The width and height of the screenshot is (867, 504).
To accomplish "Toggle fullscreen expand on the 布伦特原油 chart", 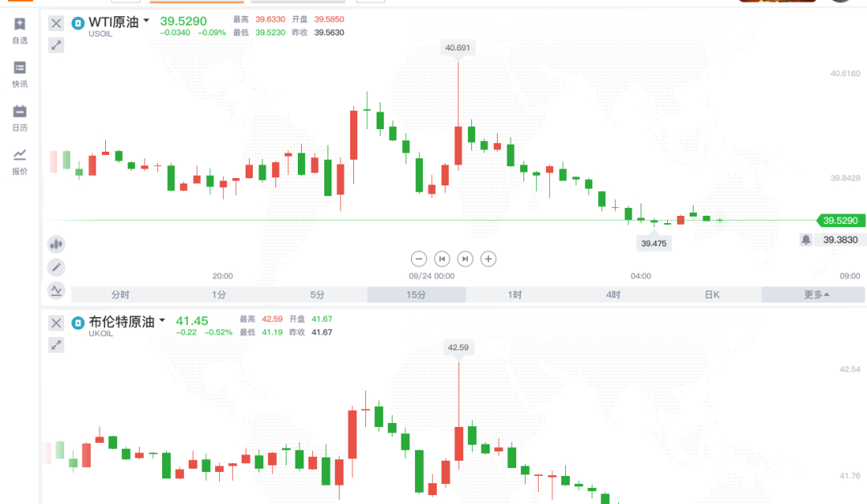I will 55,345.
